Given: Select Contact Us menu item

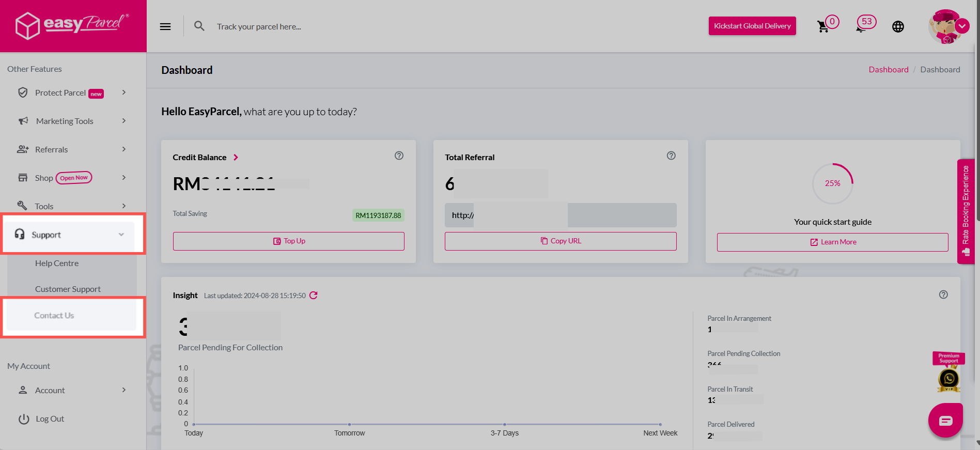Looking at the screenshot, I should (x=54, y=315).
